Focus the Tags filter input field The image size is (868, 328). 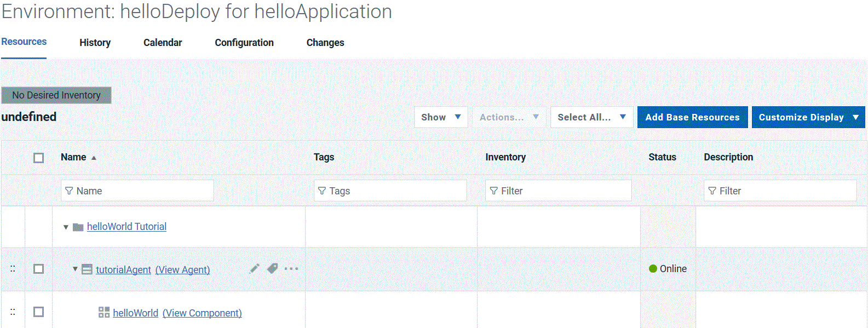point(390,191)
